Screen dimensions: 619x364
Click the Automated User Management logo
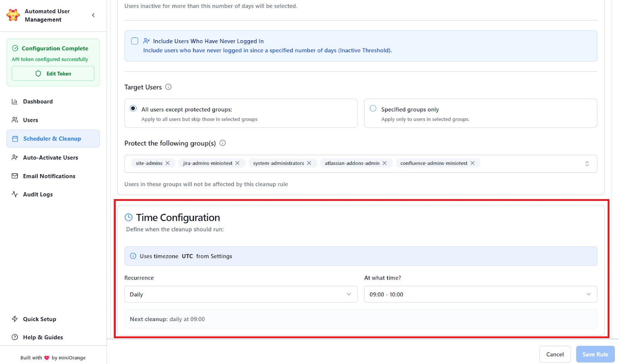13,15
